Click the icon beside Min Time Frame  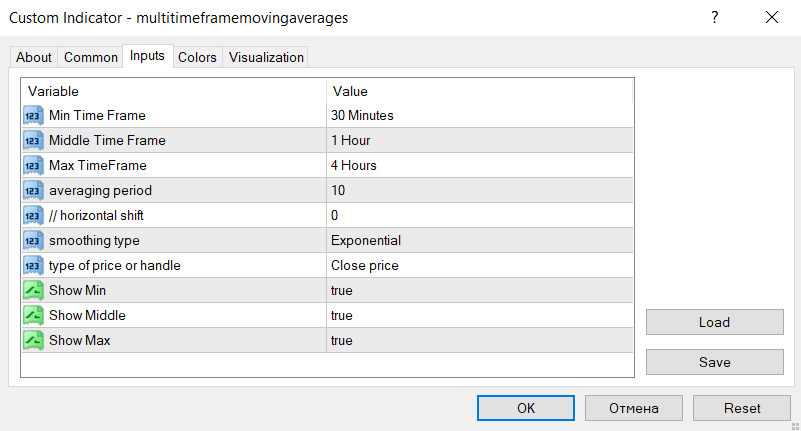click(33, 115)
